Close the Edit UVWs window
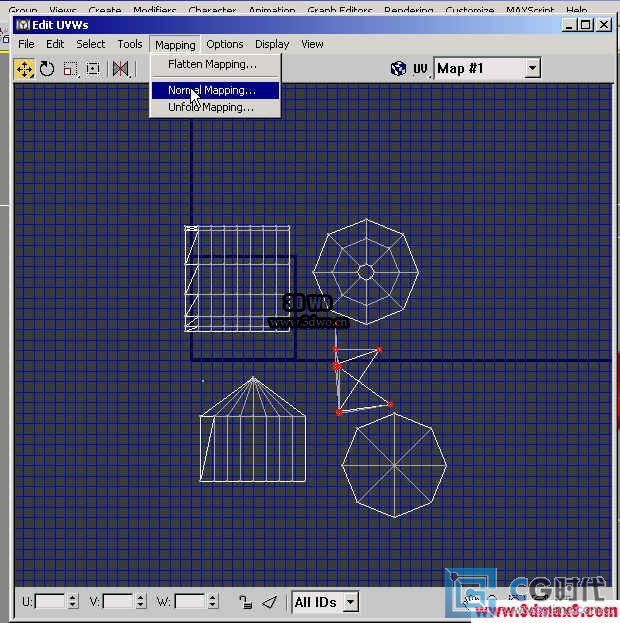The height and width of the screenshot is (623, 620). coord(604,25)
